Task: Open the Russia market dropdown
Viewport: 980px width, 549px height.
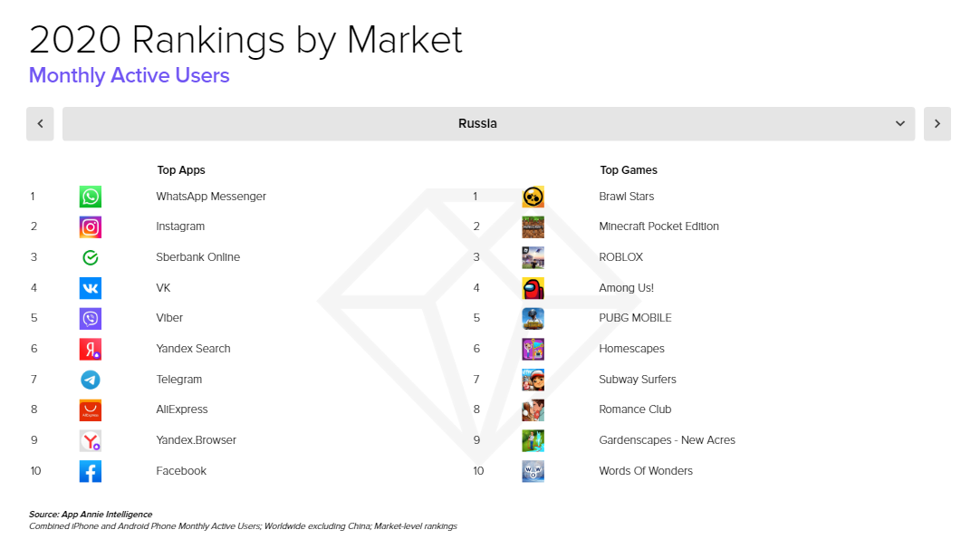Action: pyautogui.click(x=477, y=123)
